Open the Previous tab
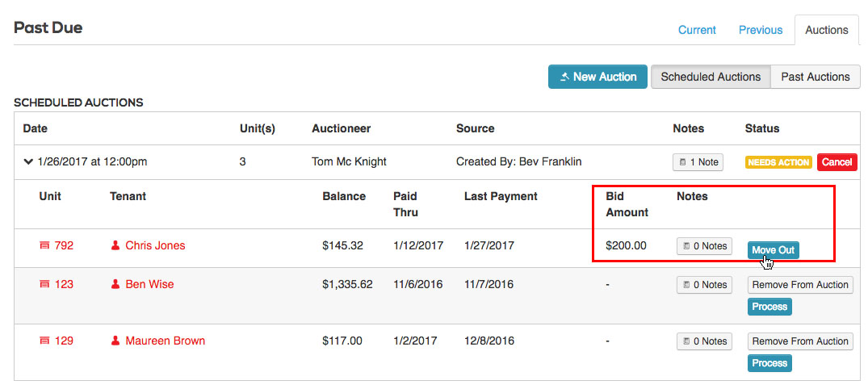The width and height of the screenshot is (868, 389). [761, 30]
